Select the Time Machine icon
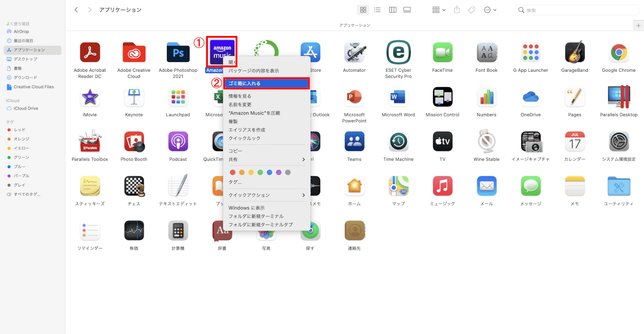The image size is (644, 334). click(399, 141)
